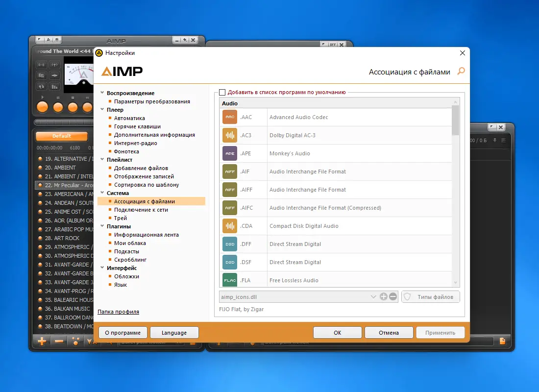Toggle stay-on-top pin in player window
539x392 pixels.
(185, 40)
